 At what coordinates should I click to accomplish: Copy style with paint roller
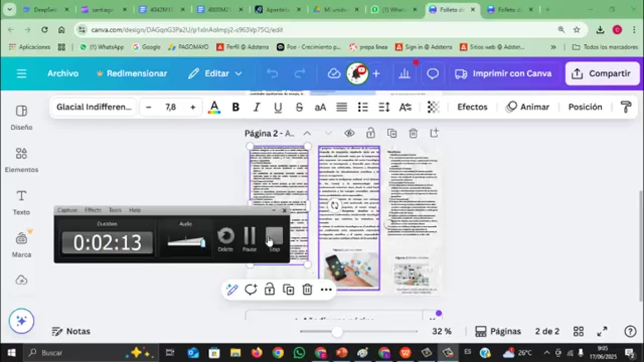[626, 107]
